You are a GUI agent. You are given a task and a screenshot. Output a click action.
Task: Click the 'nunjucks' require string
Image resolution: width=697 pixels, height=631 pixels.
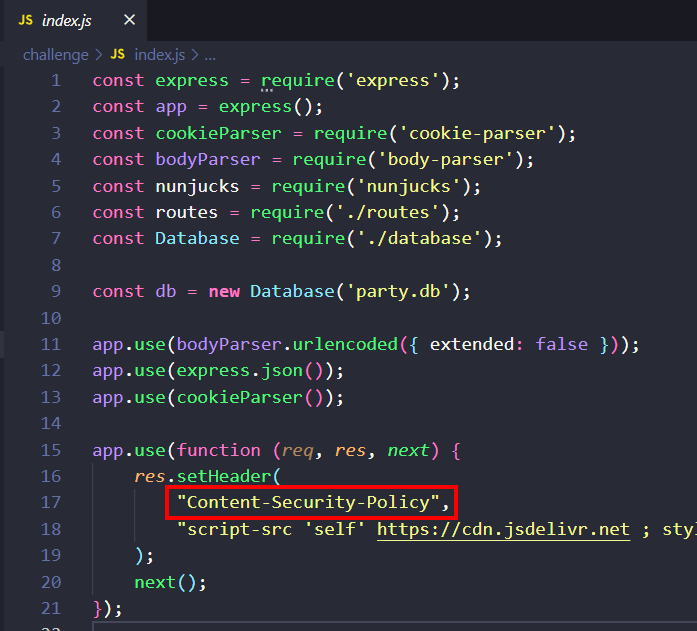coord(411,186)
